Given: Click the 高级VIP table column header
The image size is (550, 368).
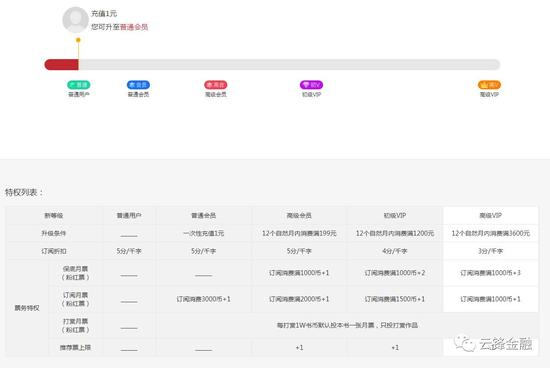Looking at the screenshot, I should tap(490, 215).
